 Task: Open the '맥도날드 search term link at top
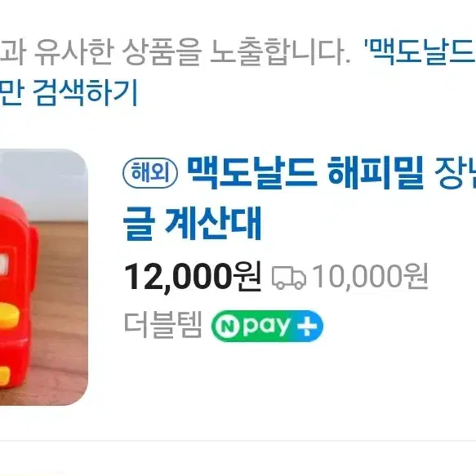(x=420, y=51)
